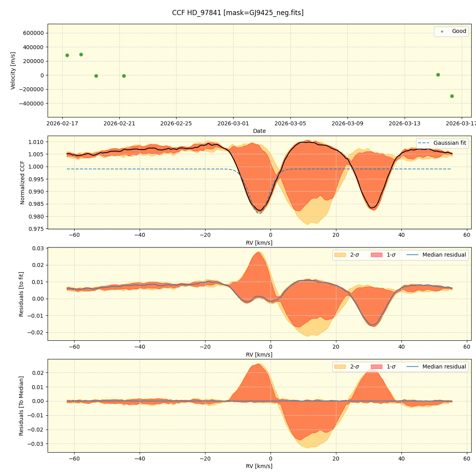Click the Date axis label

click(260, 131)
